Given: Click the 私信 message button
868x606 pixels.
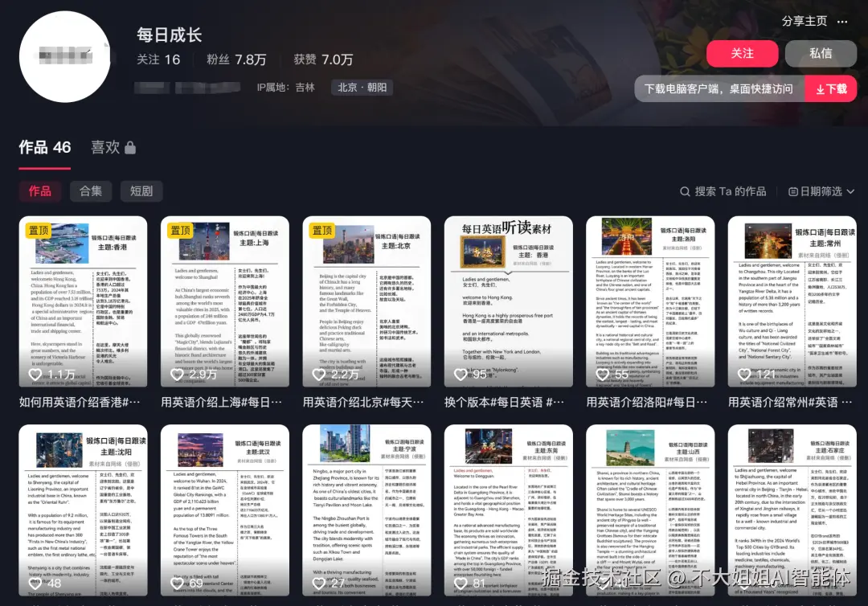Looking at the screenshot, I should [x=821, y=54].
